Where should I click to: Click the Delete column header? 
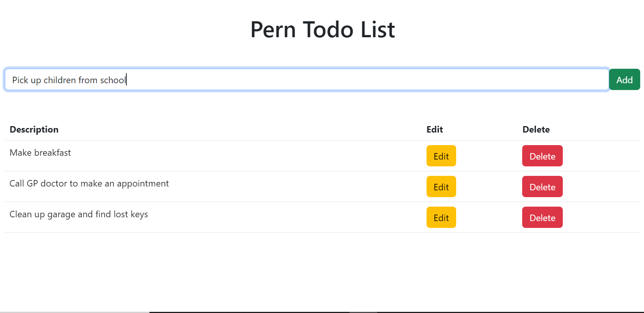(536, 130)
